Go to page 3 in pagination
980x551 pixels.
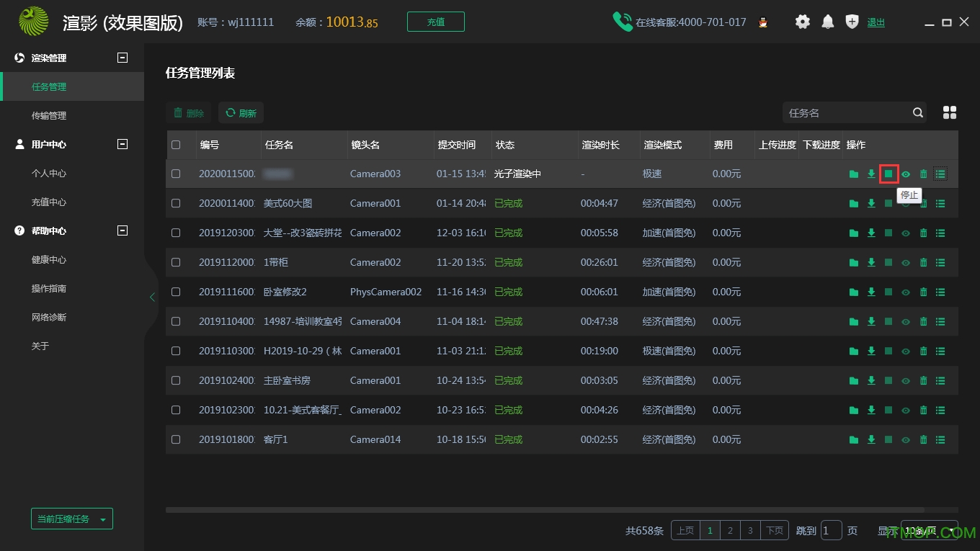click(x=750, y=531)
